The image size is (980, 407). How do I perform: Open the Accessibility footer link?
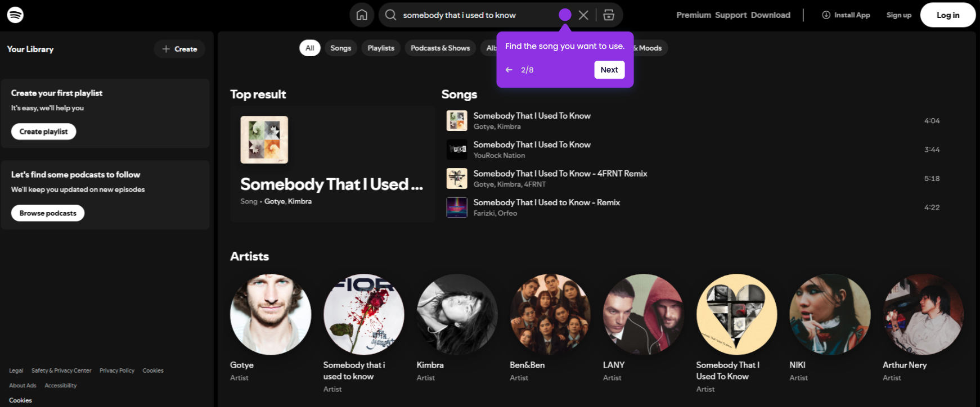pos(61,386)
